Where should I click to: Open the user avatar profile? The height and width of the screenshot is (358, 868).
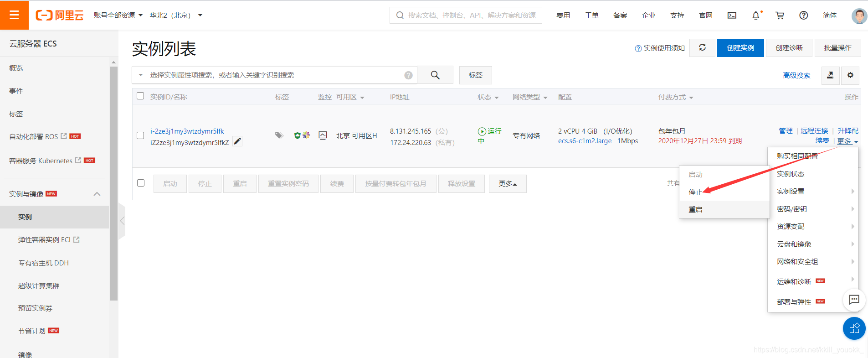pyautogui.click(x=859, y=16)
